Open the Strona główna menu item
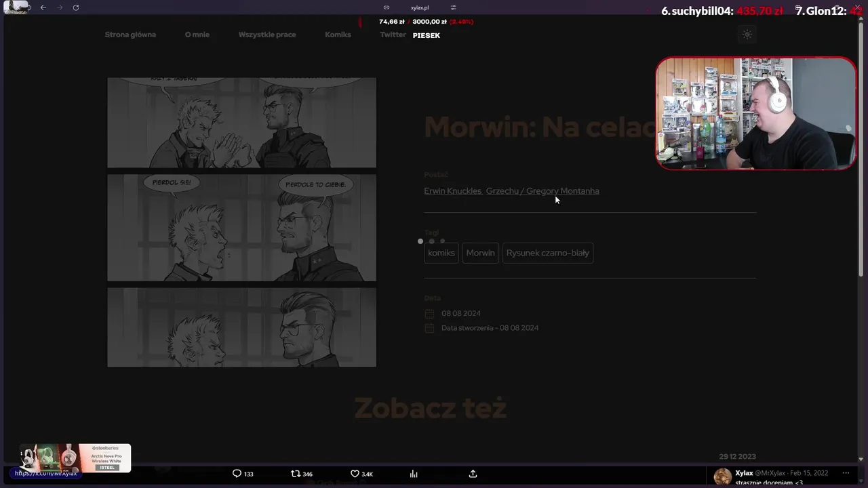 [130, 35]
